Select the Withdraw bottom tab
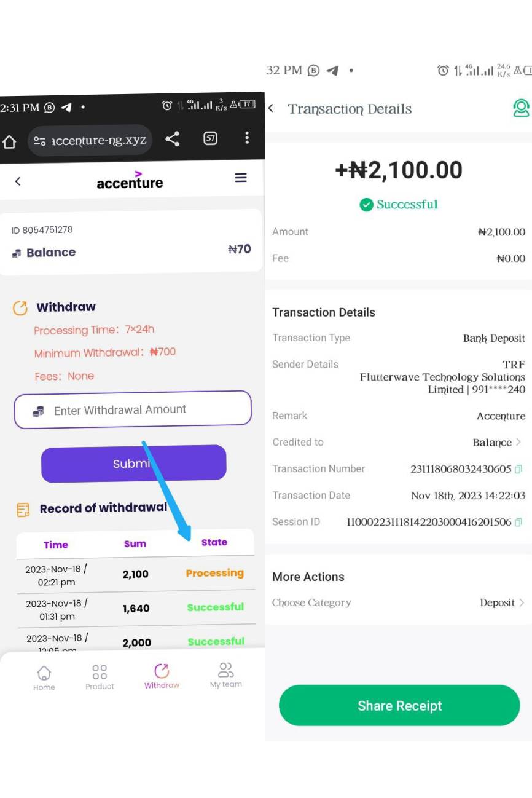532x798 pixels. coord(162,676)
